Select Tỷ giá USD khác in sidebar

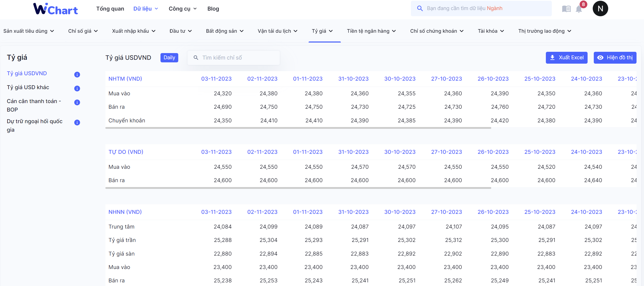28,87
